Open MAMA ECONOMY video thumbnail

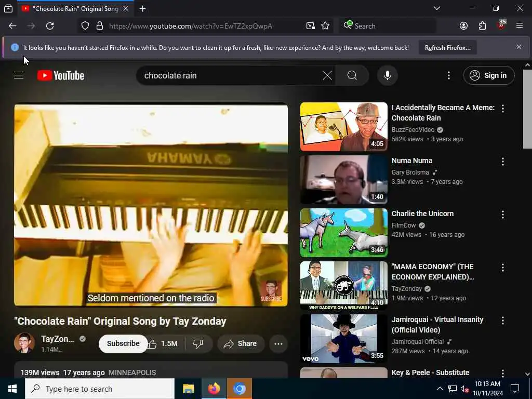344,286
